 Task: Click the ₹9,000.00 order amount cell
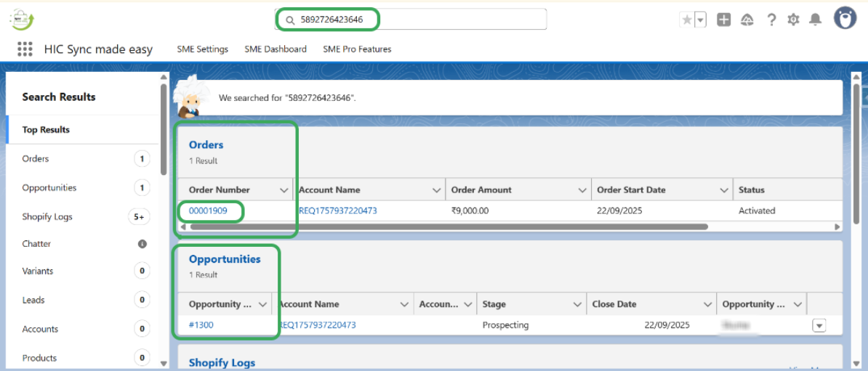(x=470, y=211)
